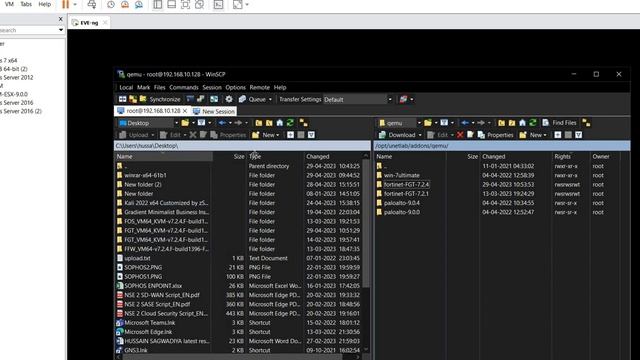Select upload.txt in the local panel

pyautogui.click(x=137, y=258)
